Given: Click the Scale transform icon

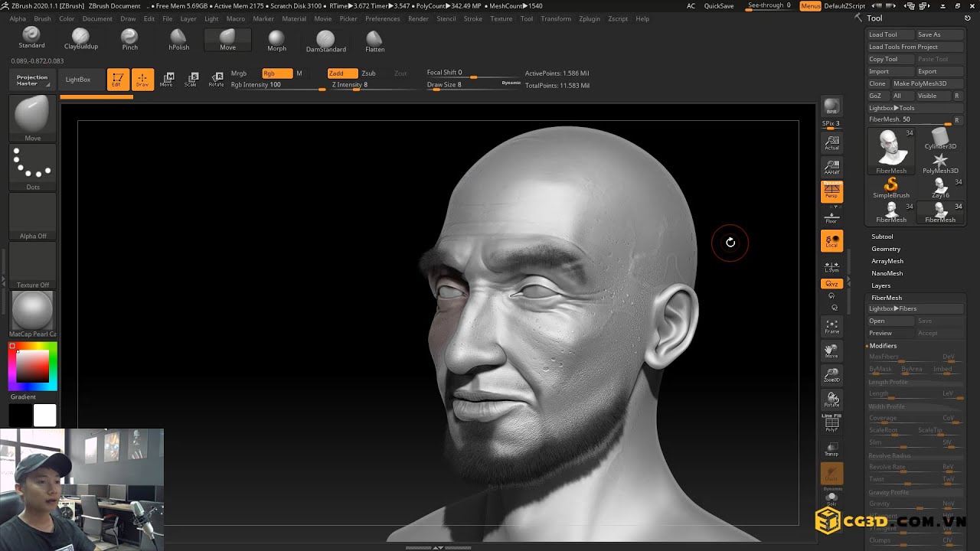Looking at the screenshot, I should click(x=191, y=79).
